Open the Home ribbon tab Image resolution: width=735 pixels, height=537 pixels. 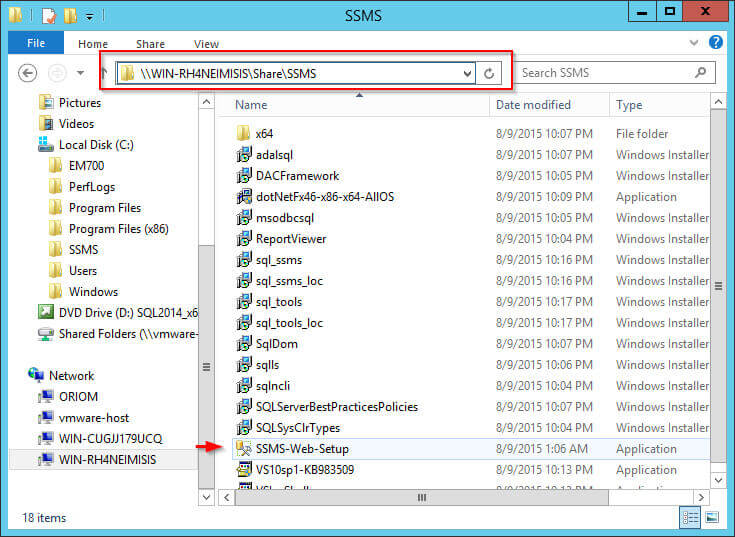[93, 44]
